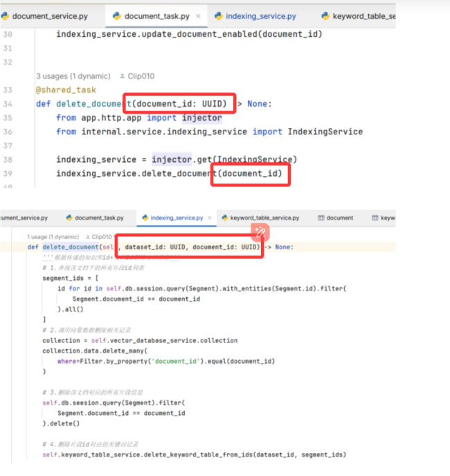Open the '3 usages (1 dynamic)' hint
The image size is (450, 476).
coord(73,76)
